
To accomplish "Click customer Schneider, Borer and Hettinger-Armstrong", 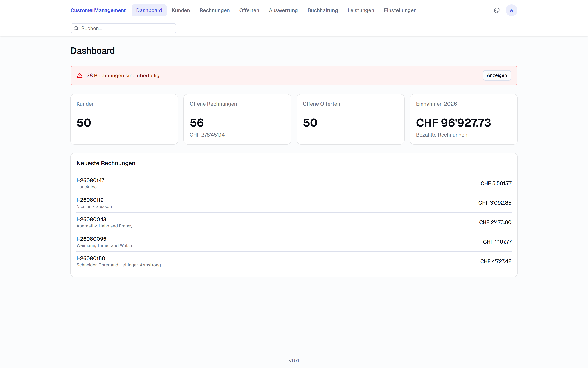I will [x=119, y=265].
